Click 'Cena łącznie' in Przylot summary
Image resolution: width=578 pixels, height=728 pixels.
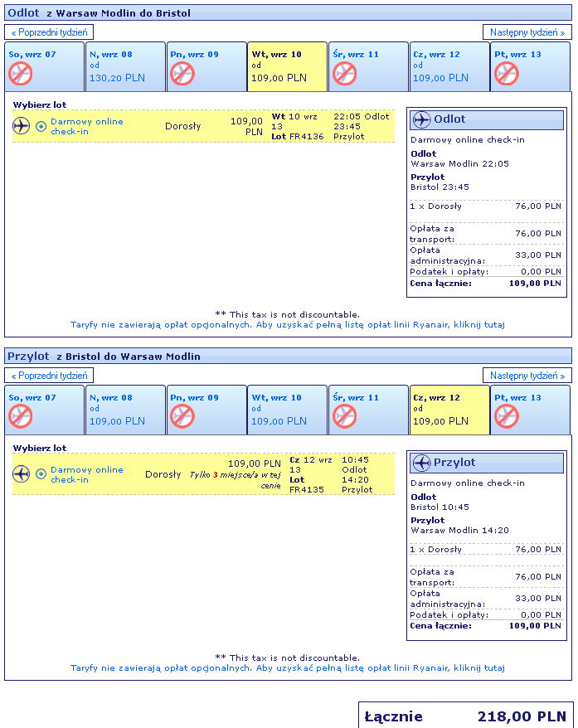point(440,626)
